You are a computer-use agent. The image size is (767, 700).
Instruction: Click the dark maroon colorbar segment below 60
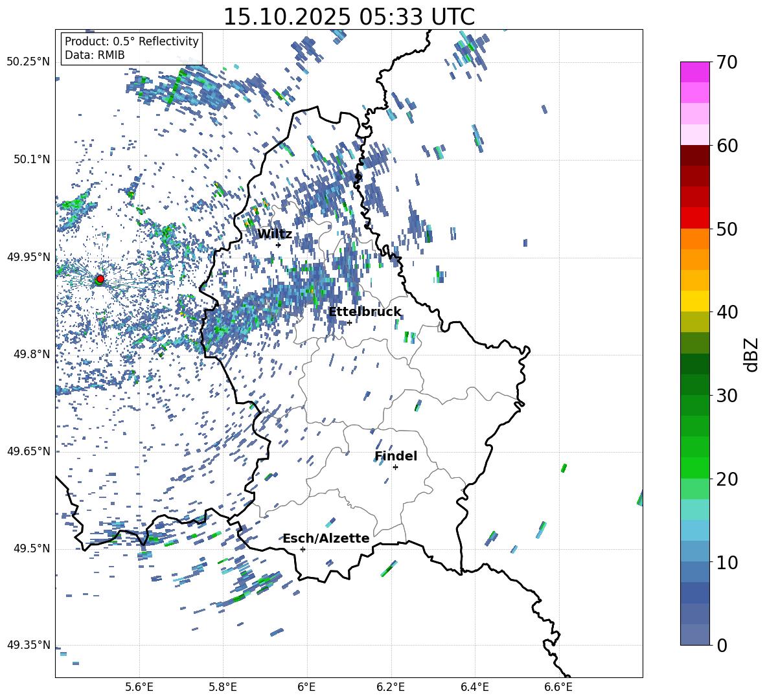695,155
